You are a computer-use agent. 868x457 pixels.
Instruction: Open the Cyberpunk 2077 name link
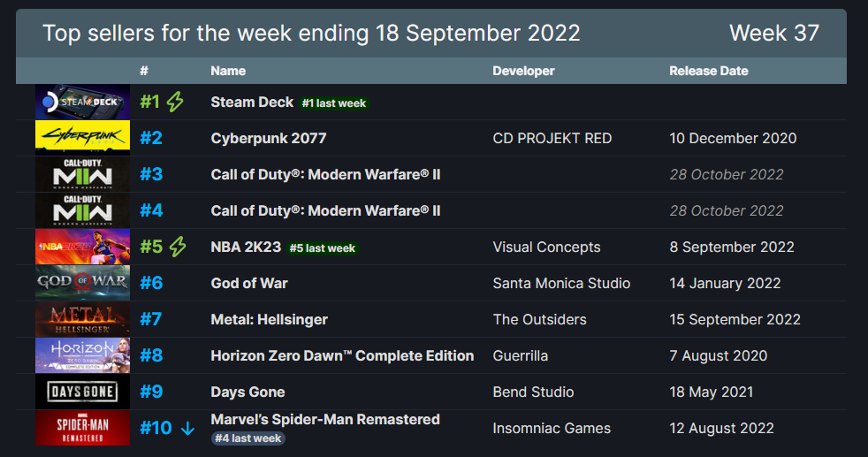click(269, 138)
